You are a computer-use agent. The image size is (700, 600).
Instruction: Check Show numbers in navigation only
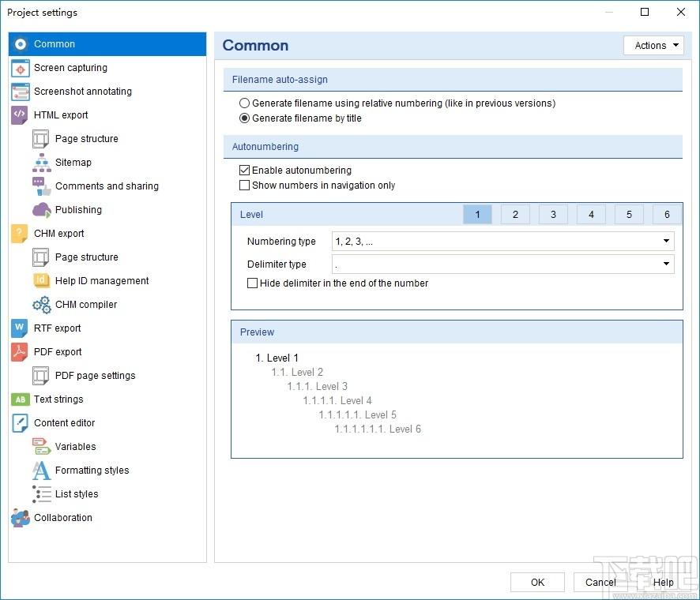(244, 185)
